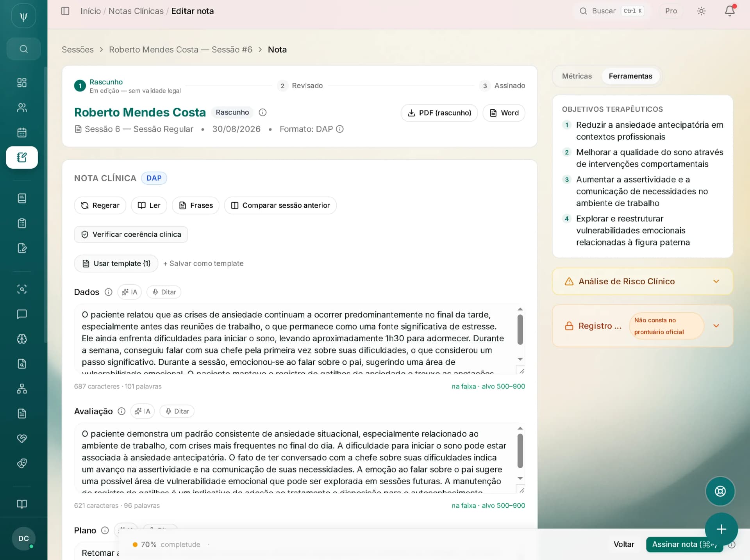Open the brain icon in sidebar
The image size is (750, 560).
pyautogui.click(x=22, y=339)
